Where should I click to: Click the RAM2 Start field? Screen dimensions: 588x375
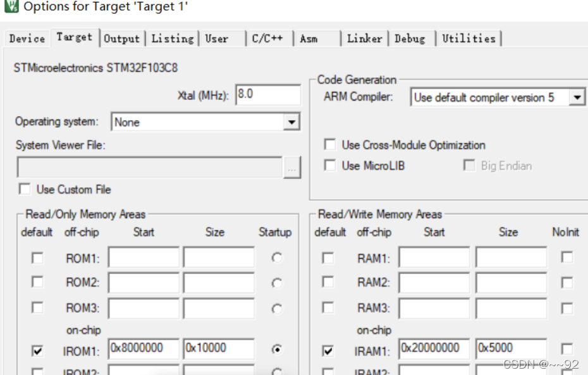(x=434, y=283)
